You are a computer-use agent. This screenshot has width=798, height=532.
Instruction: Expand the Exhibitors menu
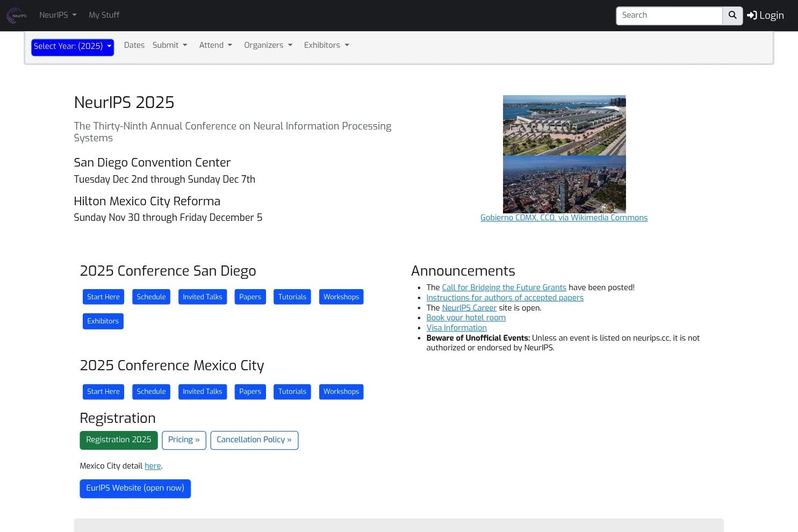point(327,45)
